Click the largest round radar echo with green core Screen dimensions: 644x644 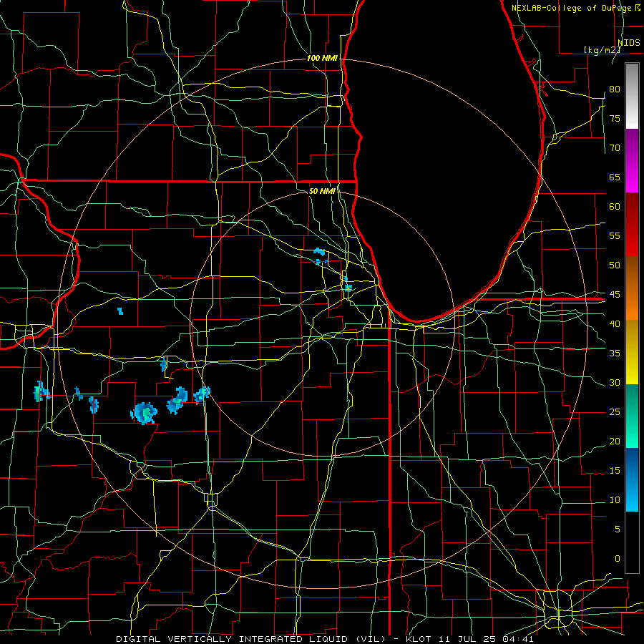coord(144,412)
